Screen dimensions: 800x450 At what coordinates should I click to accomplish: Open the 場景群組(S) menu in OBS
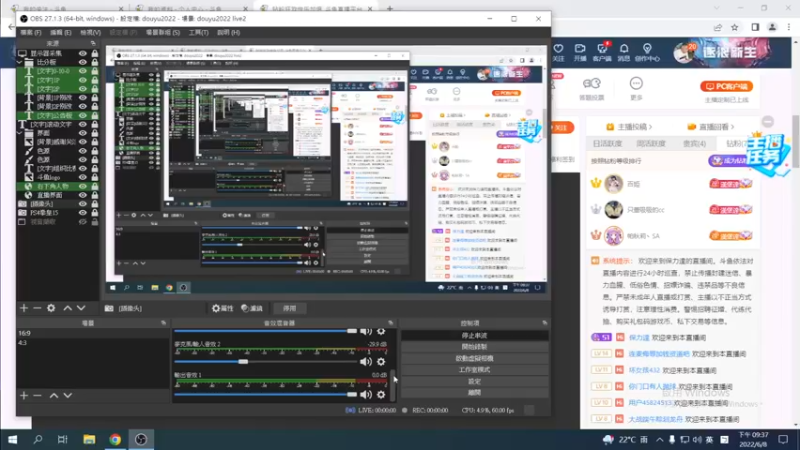(x=163, y=32)
